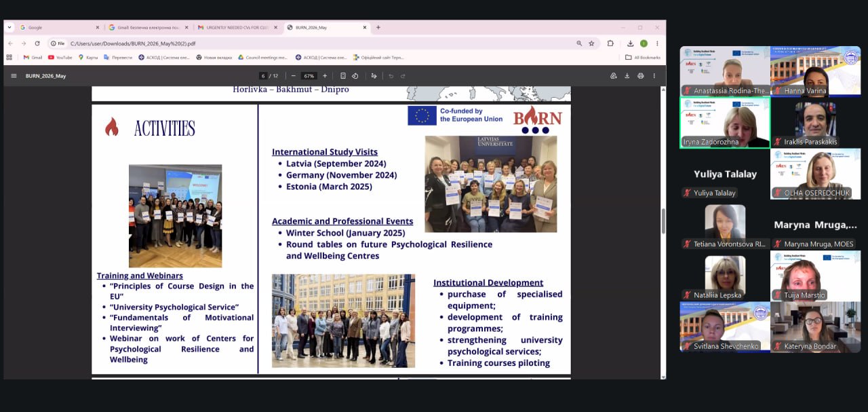Screen dimensions: 868x412
Task: Switch to the URGENTLY NEEDED CVs tab
Action: point(238,28)
